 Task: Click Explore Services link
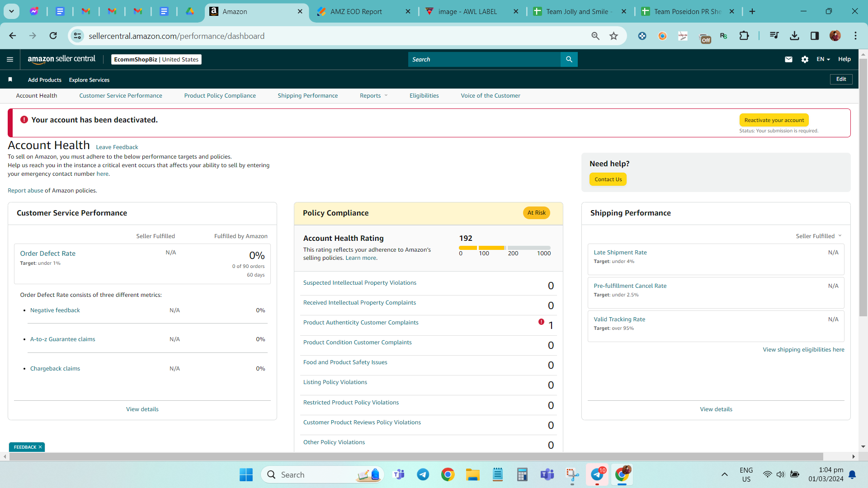pos(89,80)
